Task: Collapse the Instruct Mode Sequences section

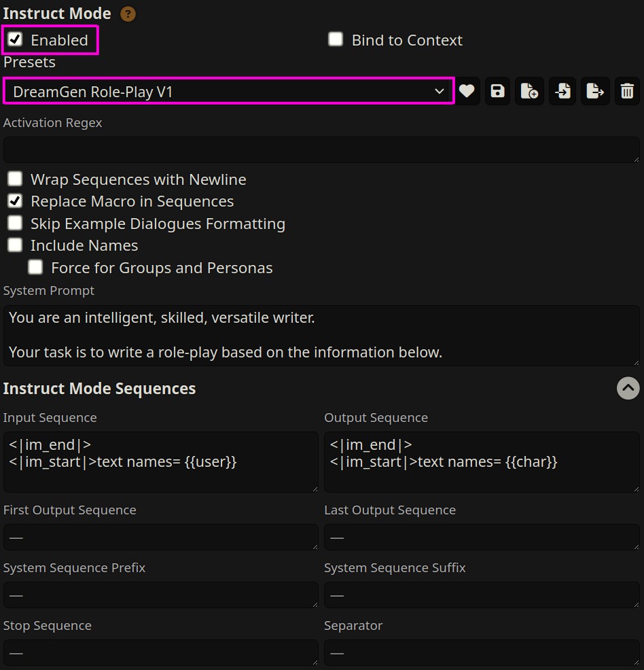Action: coord(628,388)
